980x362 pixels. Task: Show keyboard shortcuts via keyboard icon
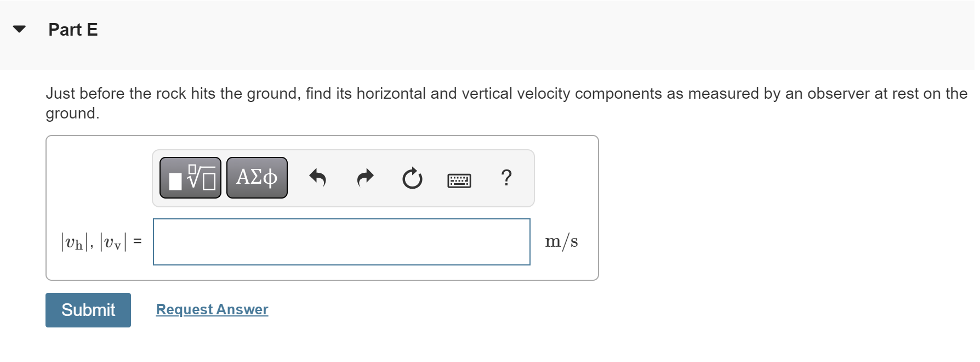point(459,180)
